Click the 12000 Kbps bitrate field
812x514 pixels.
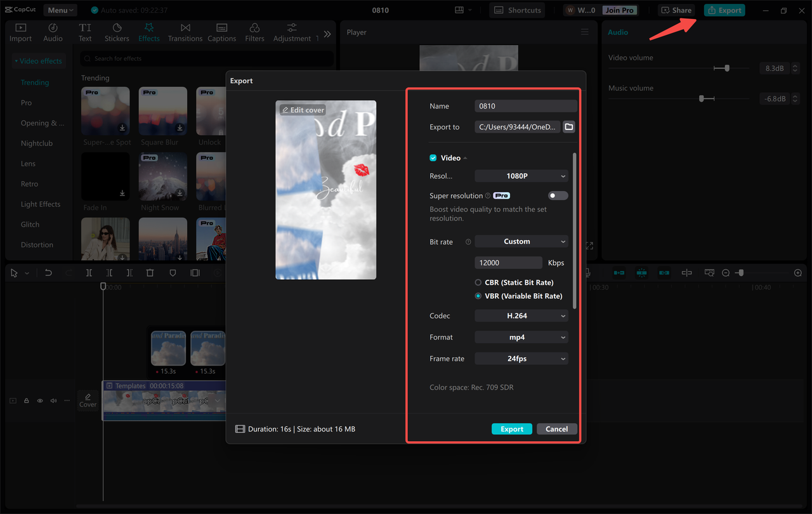tap(508, 262)
